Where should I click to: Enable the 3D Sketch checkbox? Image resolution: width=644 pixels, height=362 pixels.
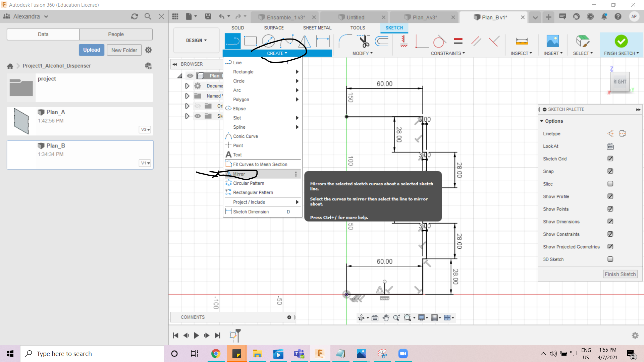(x=610, y=259)
